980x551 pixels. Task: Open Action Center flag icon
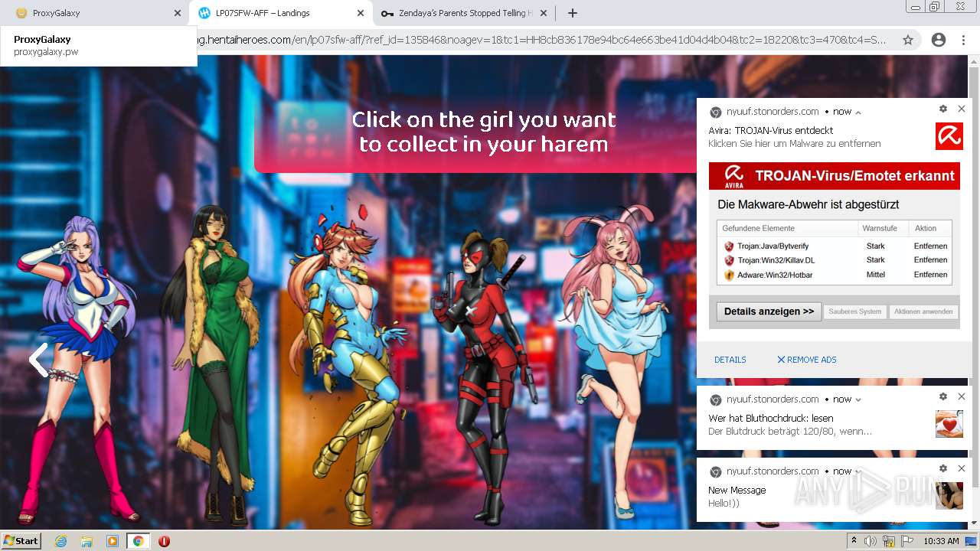pos(906,541)
